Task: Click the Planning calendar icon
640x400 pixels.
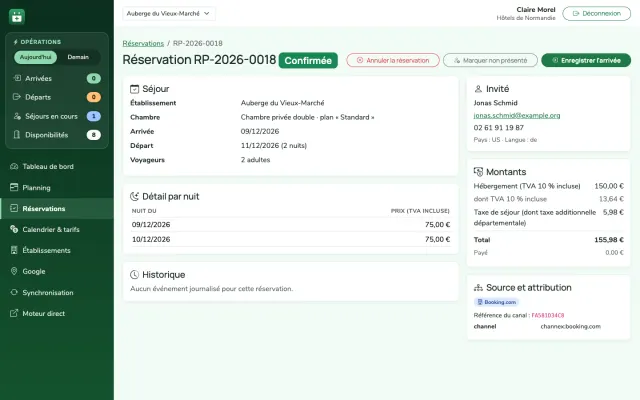Action: click(x=14, y=187)
